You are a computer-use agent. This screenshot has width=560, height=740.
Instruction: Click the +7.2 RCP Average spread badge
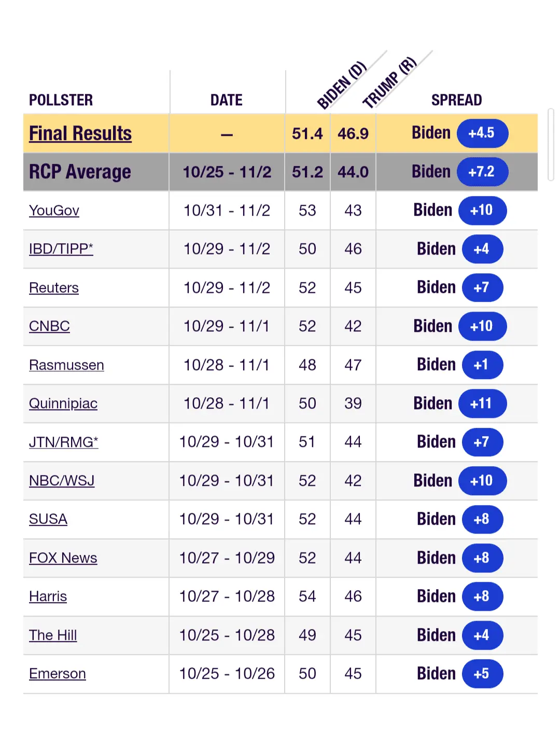coord(482,172)
